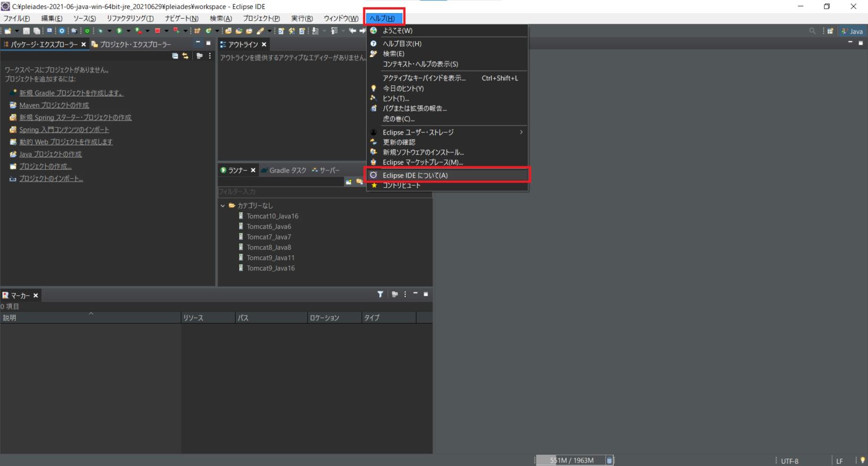
Task: Click the red Stop icon in toolbar
Action: (158, 31)
